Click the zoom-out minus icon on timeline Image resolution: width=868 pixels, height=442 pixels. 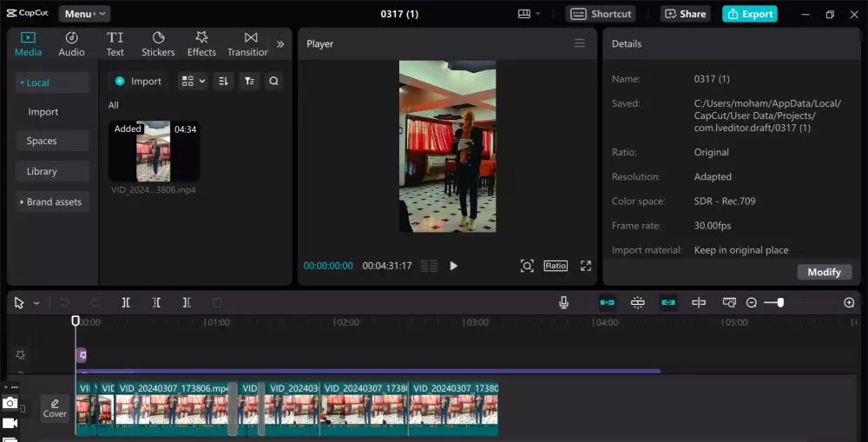click(752, 302)
